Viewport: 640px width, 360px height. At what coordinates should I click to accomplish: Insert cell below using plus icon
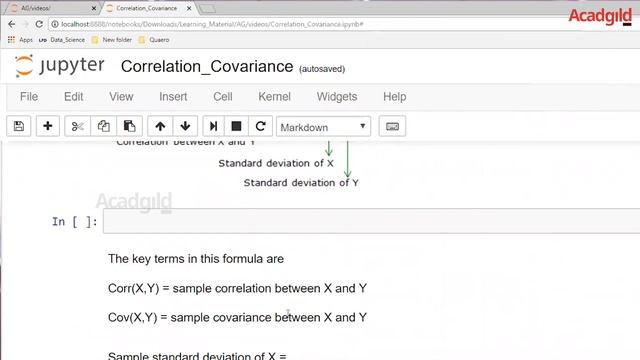(x=48, y=126)
